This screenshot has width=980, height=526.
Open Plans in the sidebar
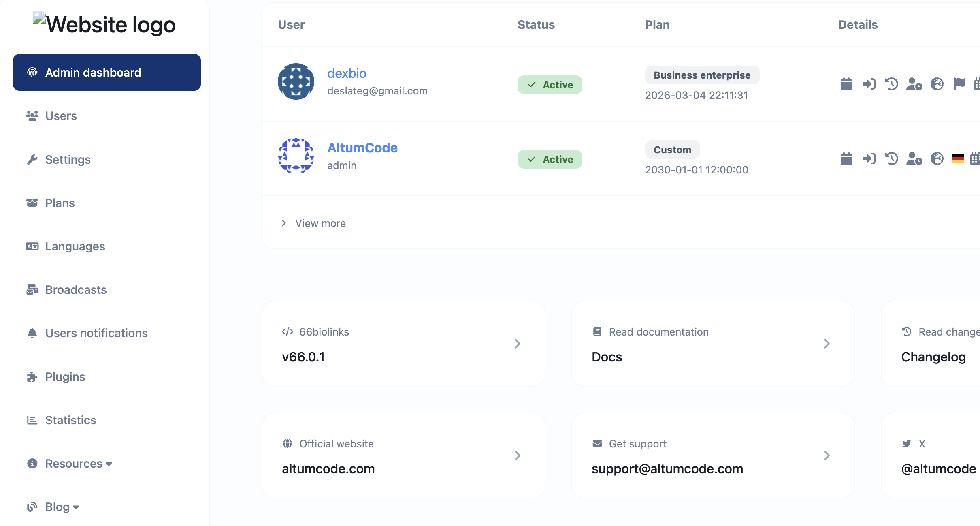click(107, 203)
